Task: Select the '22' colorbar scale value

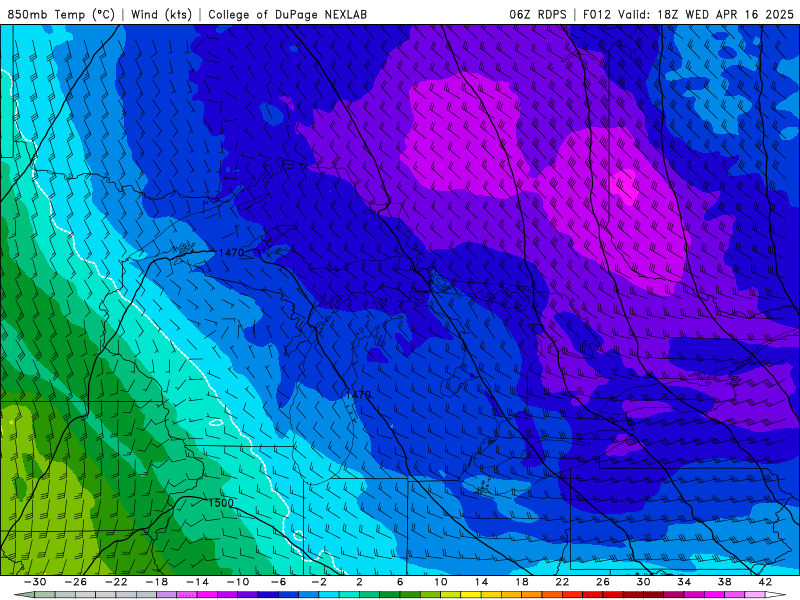Action: pyautogui.click(x=562, y=582)
